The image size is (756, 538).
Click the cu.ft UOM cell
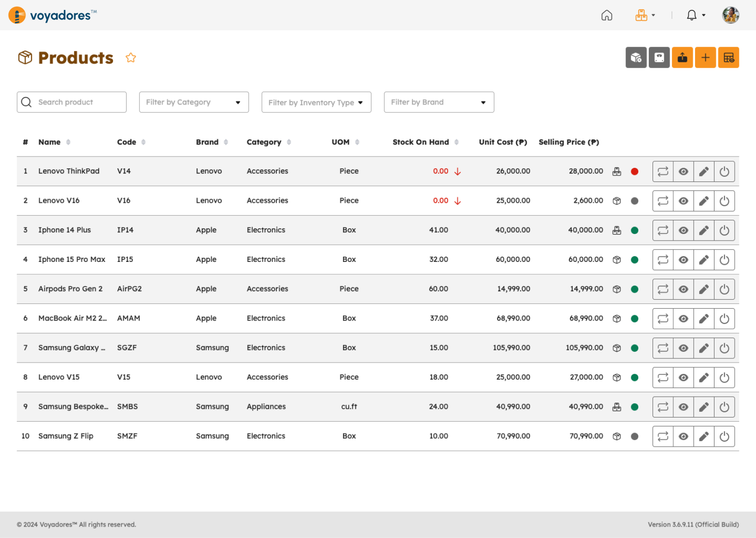click(x=349, y=407)
